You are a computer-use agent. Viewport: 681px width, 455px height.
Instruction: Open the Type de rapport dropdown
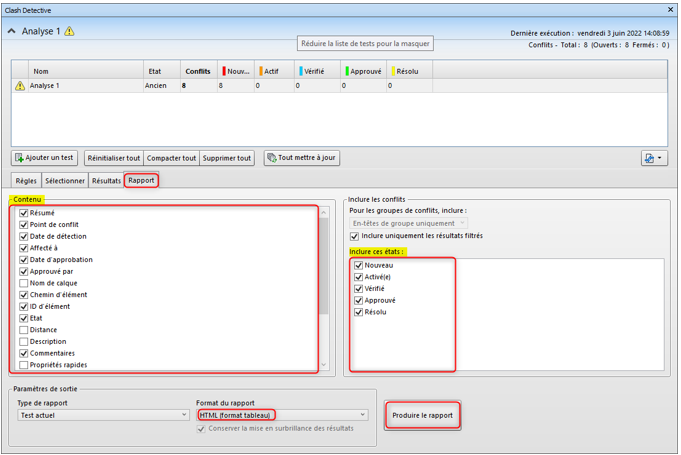pos(101,415)
